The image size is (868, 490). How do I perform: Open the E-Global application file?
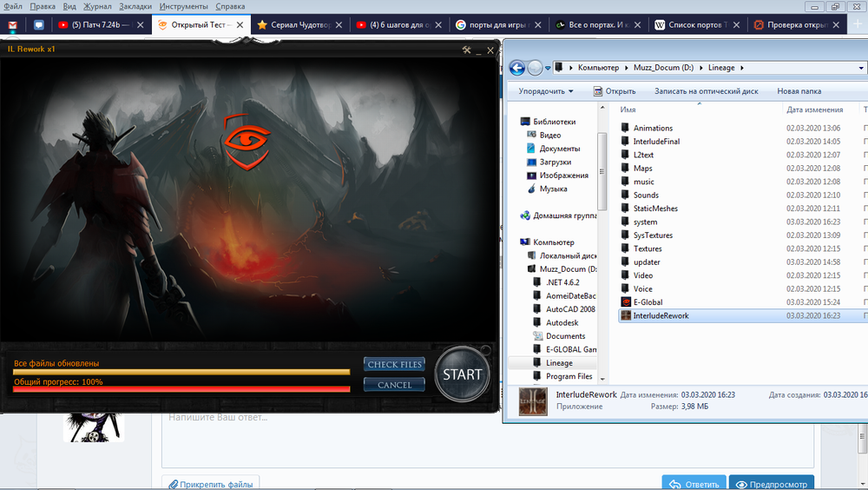(648, 302)
